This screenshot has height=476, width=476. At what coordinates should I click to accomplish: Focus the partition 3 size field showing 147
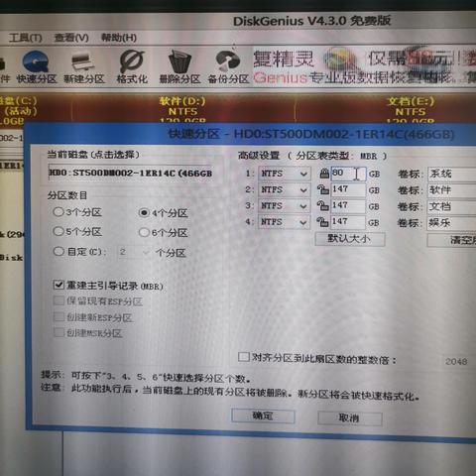(348, 206)
